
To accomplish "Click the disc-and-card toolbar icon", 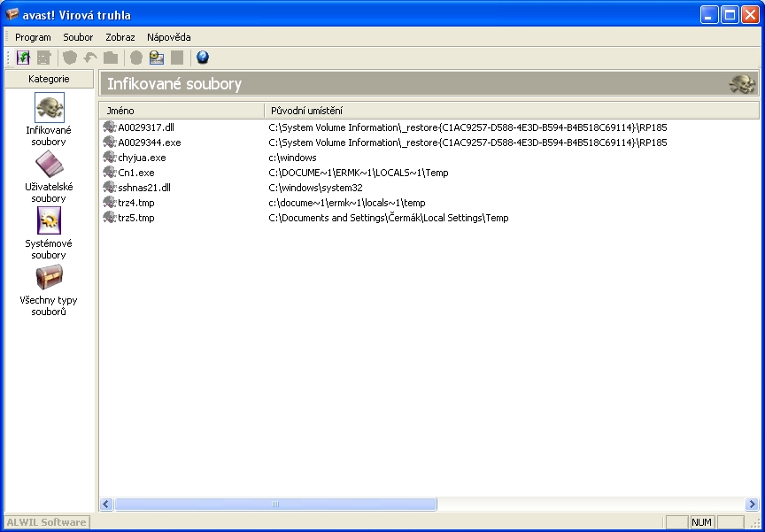I will (x=157, y=58).
